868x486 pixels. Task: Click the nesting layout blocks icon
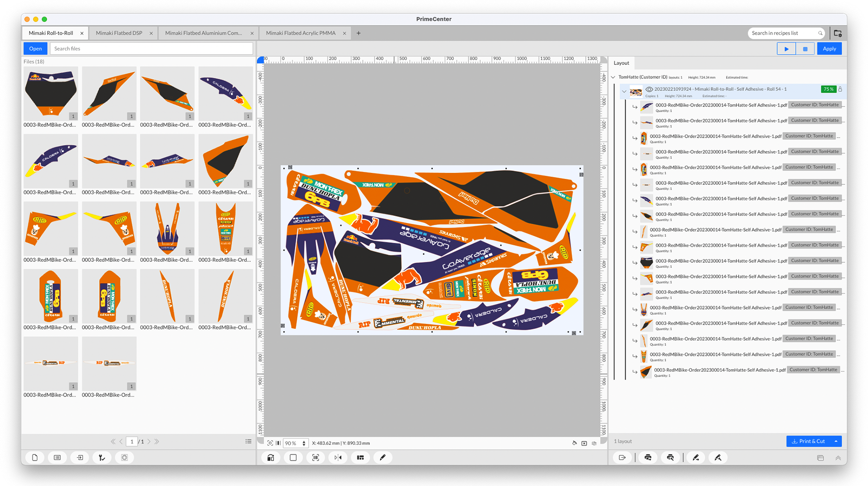(360, 457)
